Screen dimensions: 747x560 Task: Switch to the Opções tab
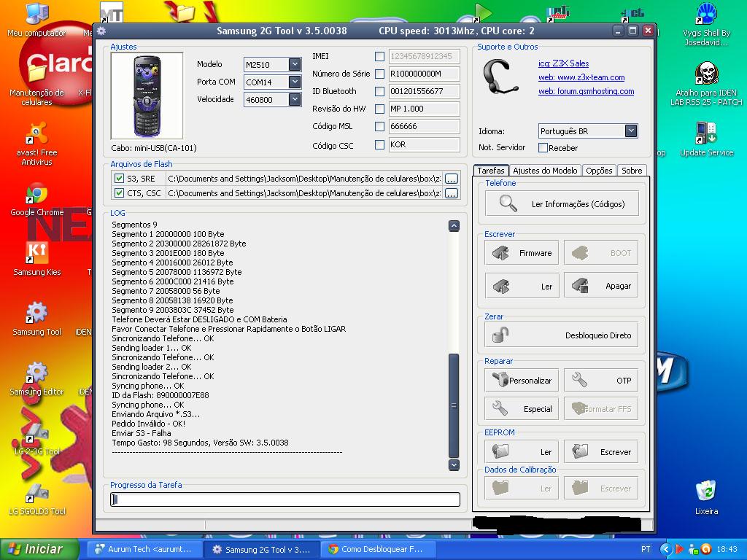point(599,171)
